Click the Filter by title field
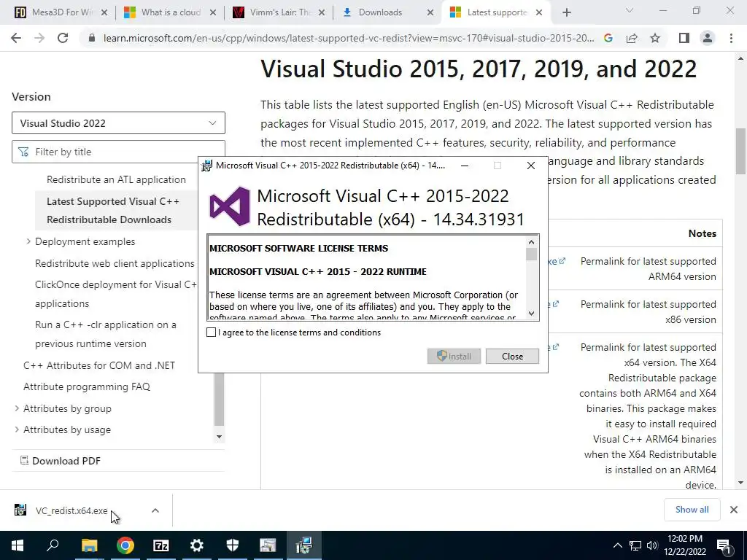The height and width of the screenshot is (560, 747). tap(118, 152)
